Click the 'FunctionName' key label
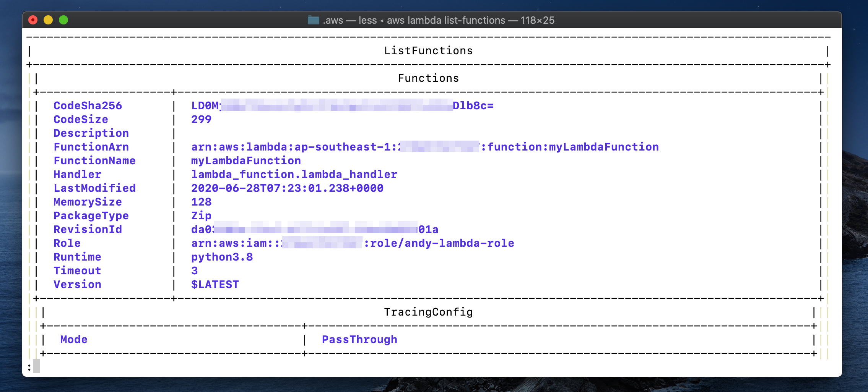Image resolution: width=868 pixels, height=392 pixels. (94, 161)
